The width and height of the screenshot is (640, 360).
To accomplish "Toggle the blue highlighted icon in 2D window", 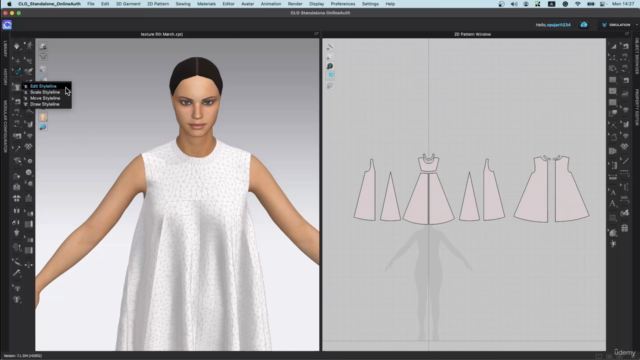I will tap(330, 76).
